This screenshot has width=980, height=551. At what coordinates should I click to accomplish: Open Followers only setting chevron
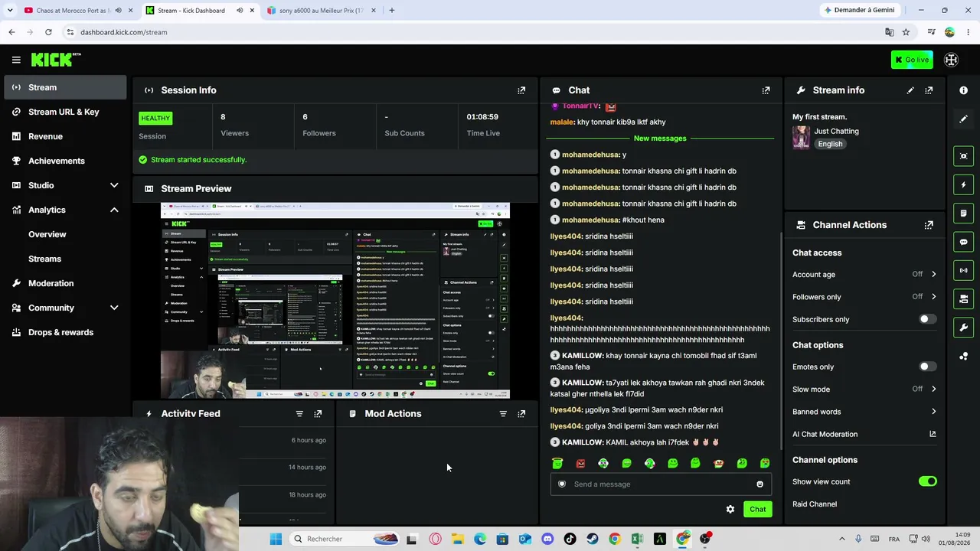click(933, 297)
